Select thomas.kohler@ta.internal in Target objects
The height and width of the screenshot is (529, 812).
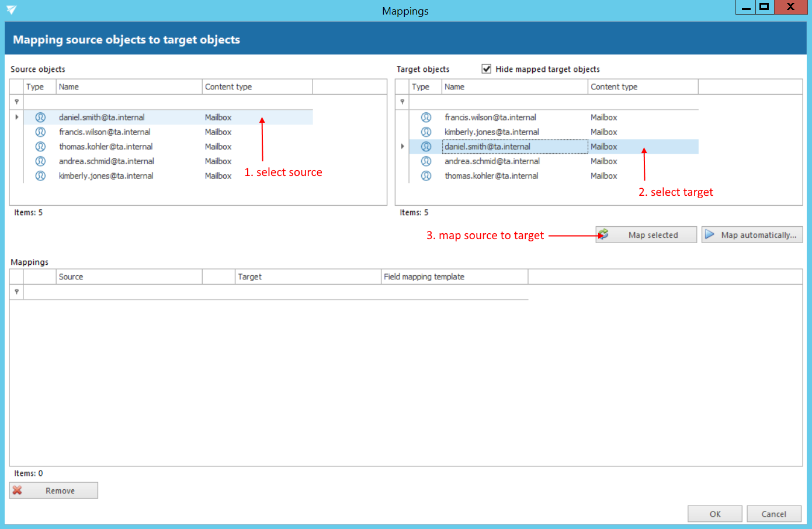pyautogui.click(x=491, y=176)
